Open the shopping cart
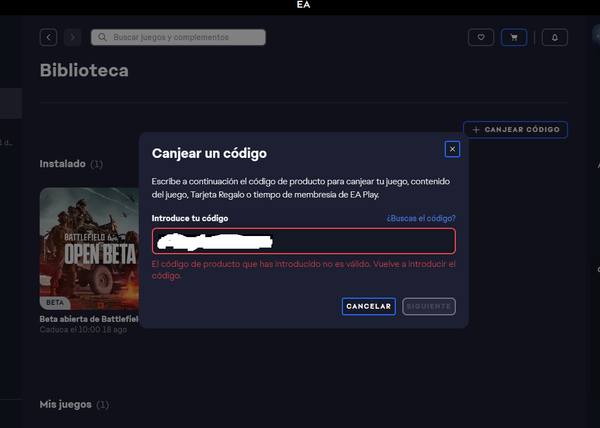Image resolution: width=600 pixels, height=428 pixels. pos(514,37)
